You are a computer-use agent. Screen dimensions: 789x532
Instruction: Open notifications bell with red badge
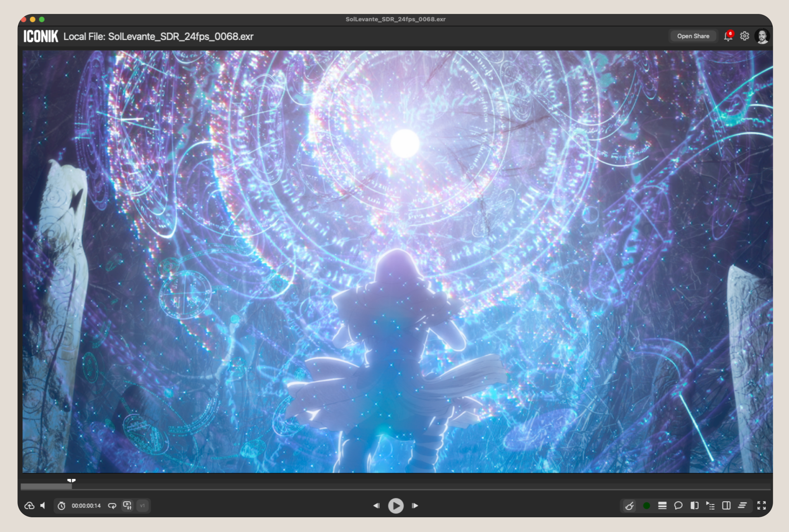pos(728,36)
